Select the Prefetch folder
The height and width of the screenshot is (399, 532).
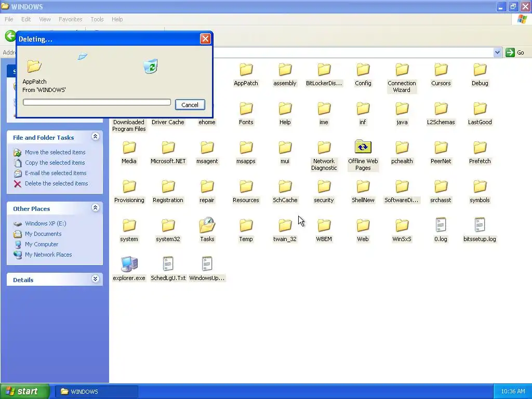pyautogui.click(x=480, y=153)
